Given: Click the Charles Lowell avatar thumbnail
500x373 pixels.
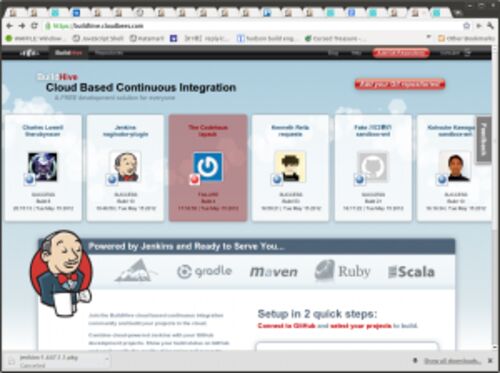Looking at the screenshot, I should (43, 167).
